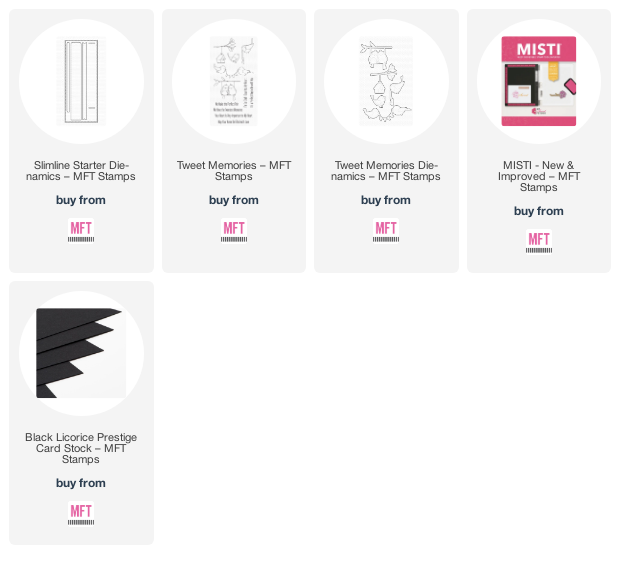Follow the Black Licorice Prestige Card Stock title
Viewport: 620px width, 565px height.
pyautogui.click(x=81, y=448)
